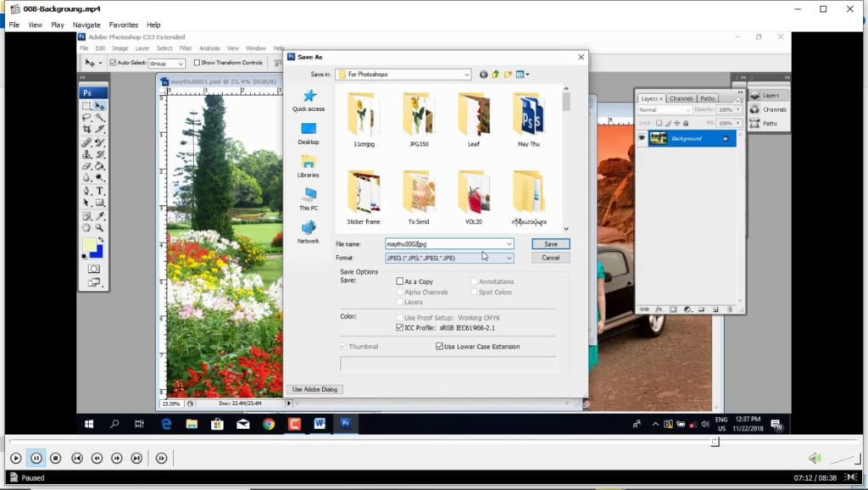
Task: Open the Format dropdown showing JPEG
Action: pyautogui.click(x=449, y=258)
